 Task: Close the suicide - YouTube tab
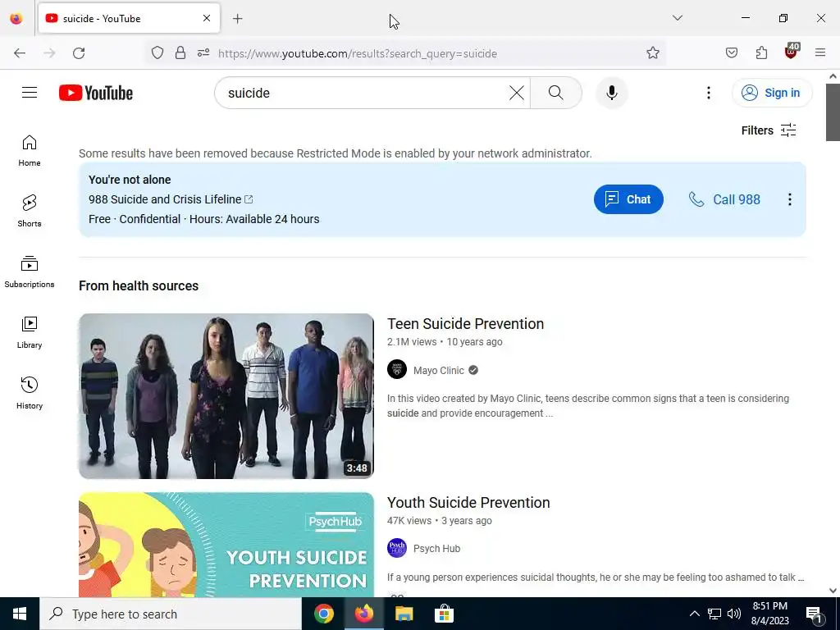click(x=207, y=18)
